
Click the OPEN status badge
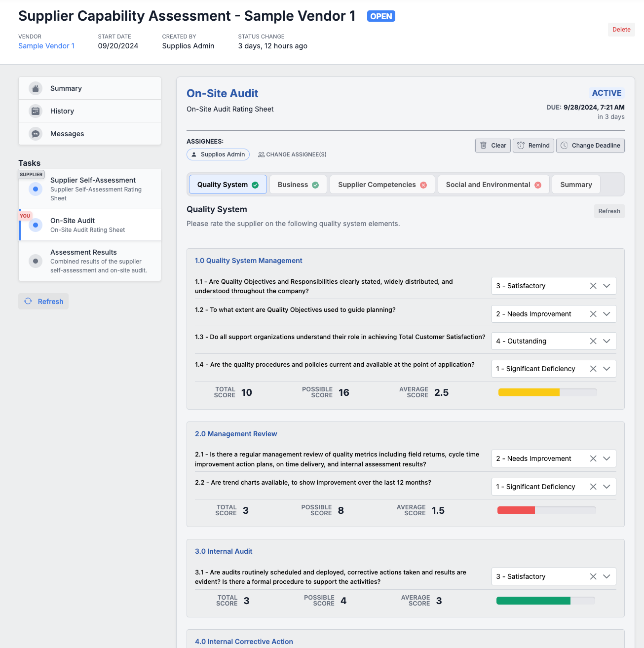point(381,16)
